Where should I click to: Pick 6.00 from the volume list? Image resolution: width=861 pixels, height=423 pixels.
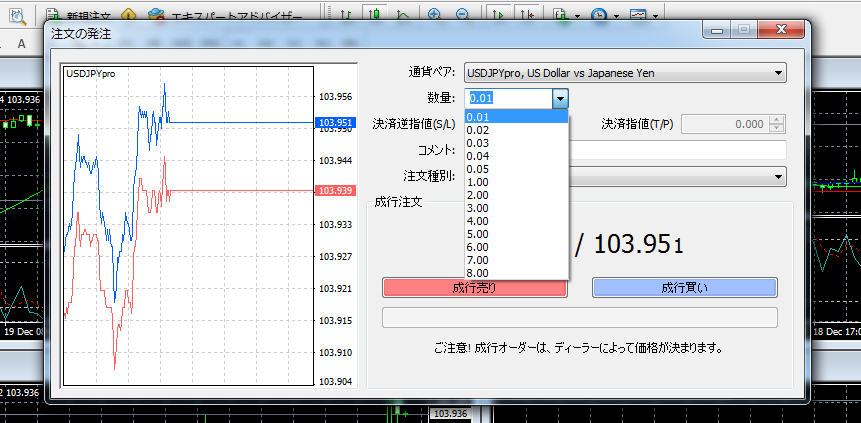click(x=516, y=247)
